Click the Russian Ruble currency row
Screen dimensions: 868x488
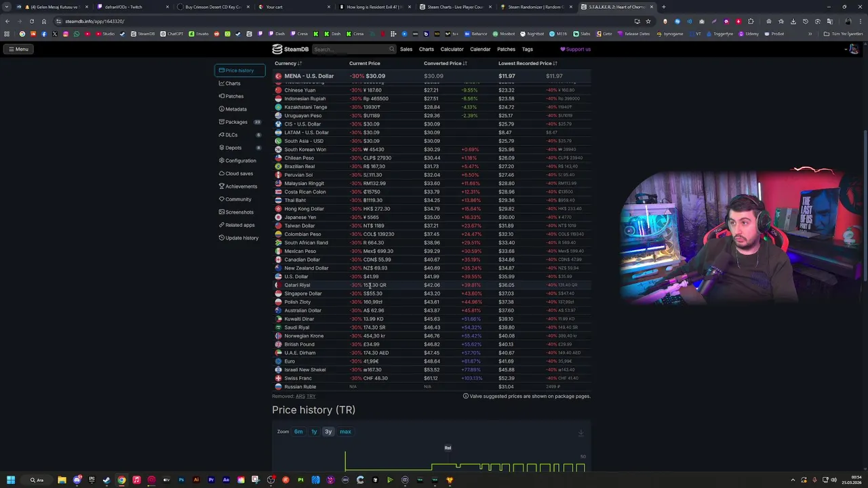(432, 386)
